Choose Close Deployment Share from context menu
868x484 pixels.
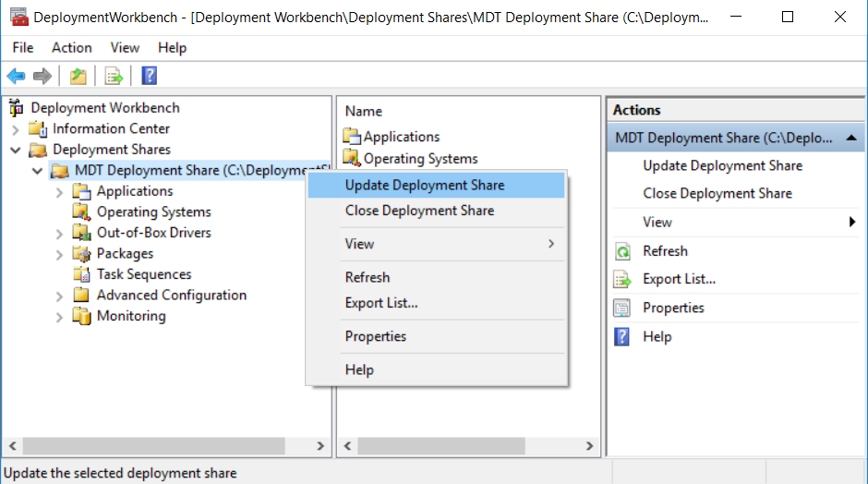pos(436,211)
